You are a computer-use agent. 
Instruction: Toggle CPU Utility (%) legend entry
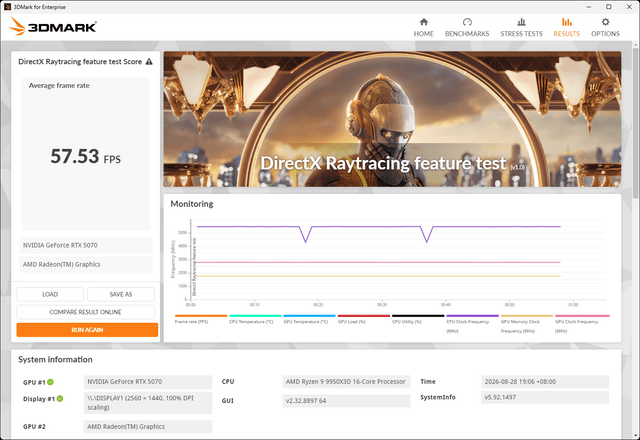pos(418,321)
